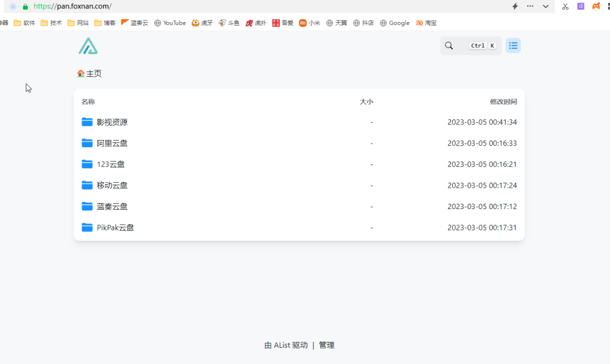The image size is (610, 364).
Task: Click the green lock security icon
Action: click(25, 7)
